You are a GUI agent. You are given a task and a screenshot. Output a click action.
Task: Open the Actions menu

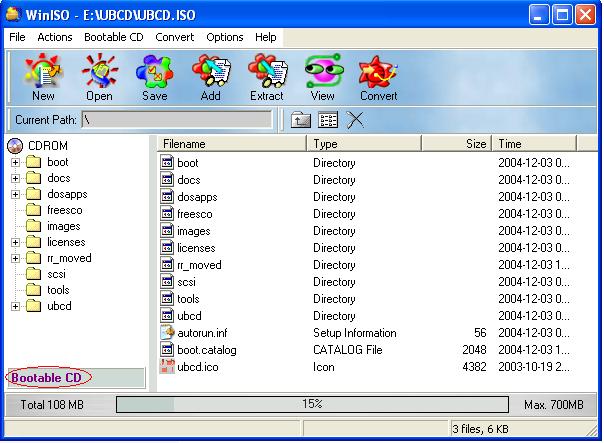click(x=55, y=37)
